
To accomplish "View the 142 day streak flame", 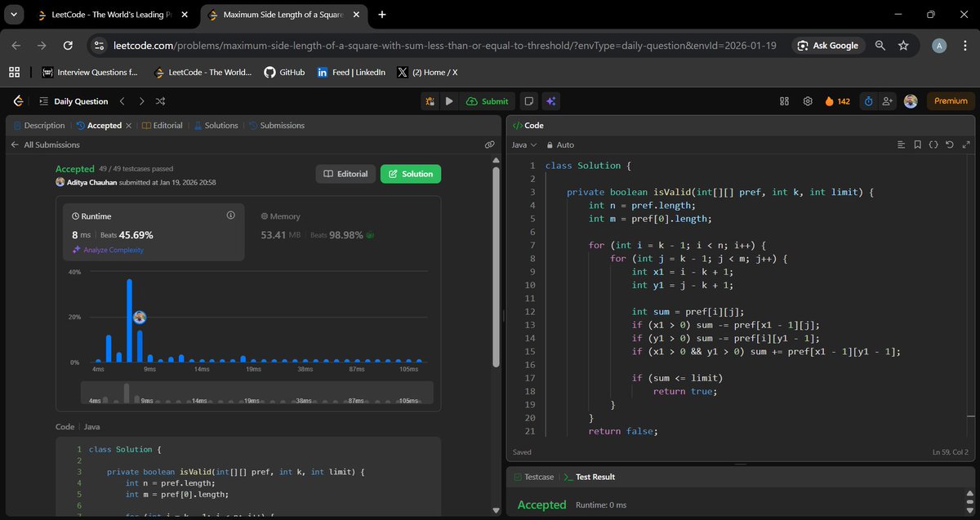I will [x=838, y=101].
